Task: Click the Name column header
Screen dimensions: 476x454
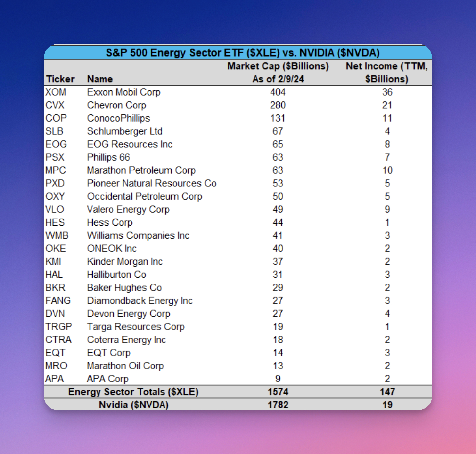Action: [x=100, y=79]
